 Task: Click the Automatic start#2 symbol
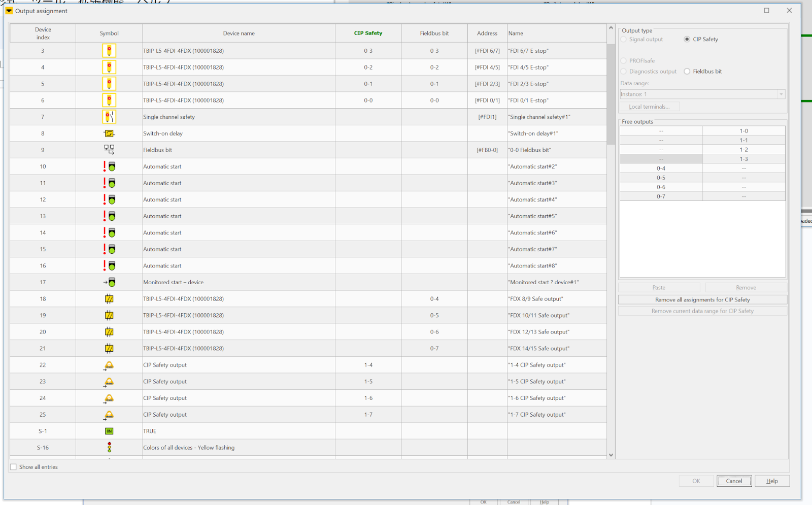pyautogui.click(x=109, y=166)
